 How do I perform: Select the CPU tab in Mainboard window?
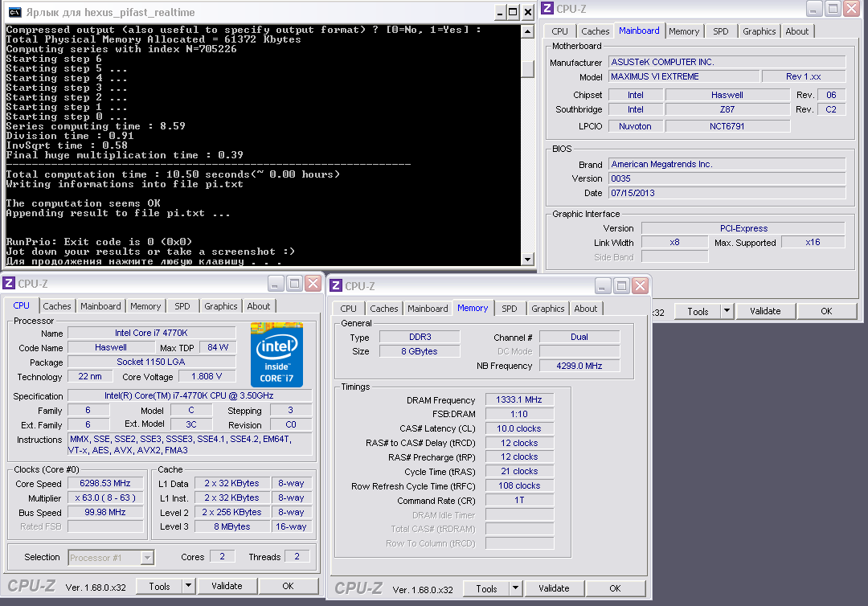[x=559, y=31]
